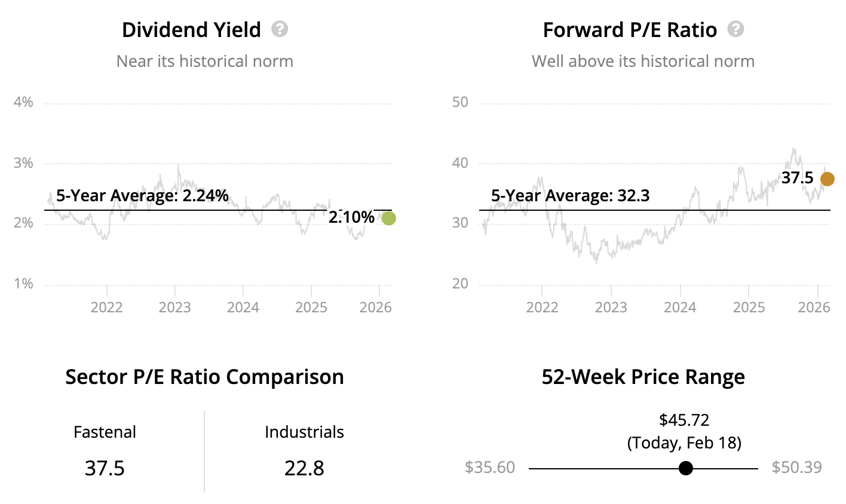The height and width of the screenshot is (504, 846).
Task: Click the orange Forward P/E marker dot
Action: (x=827, y=179)
